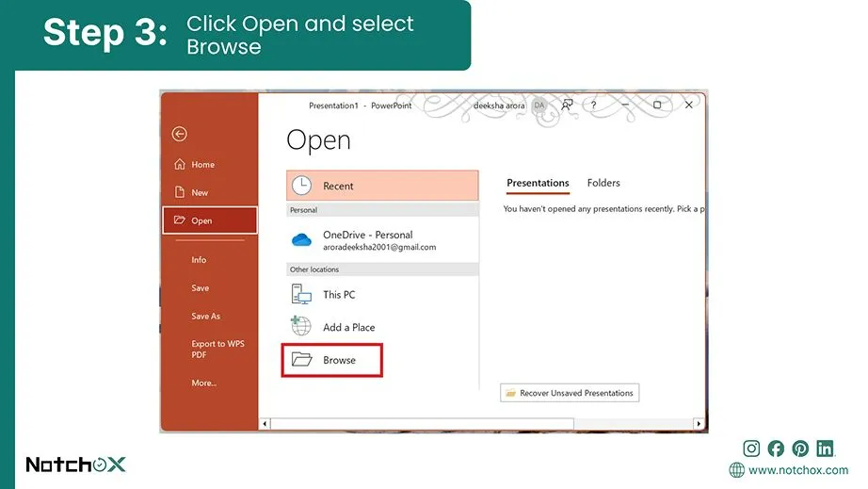
Task: Click the New document icon in sidebar
Action: click(180, 192)
